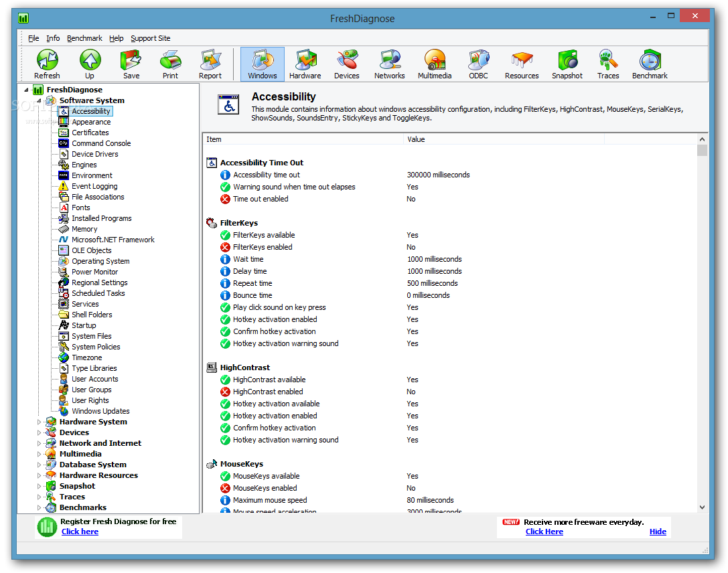Open Operating System tree item

100,261
